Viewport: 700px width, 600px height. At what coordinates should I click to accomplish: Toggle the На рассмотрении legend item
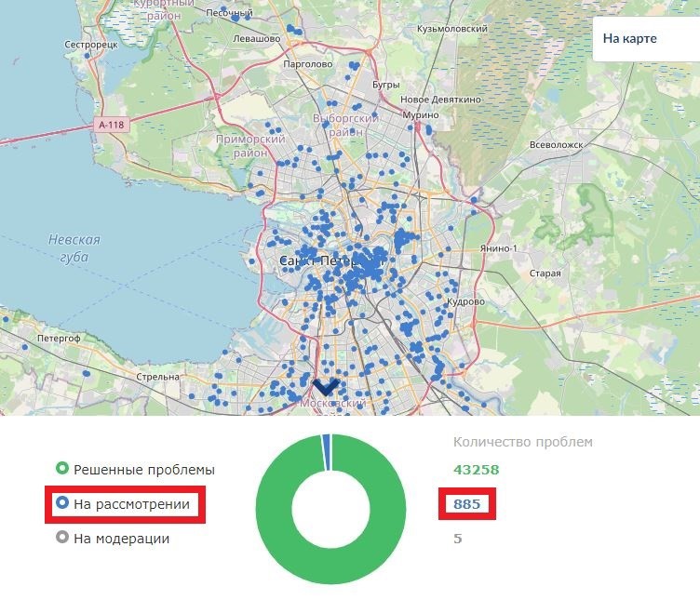131,504
